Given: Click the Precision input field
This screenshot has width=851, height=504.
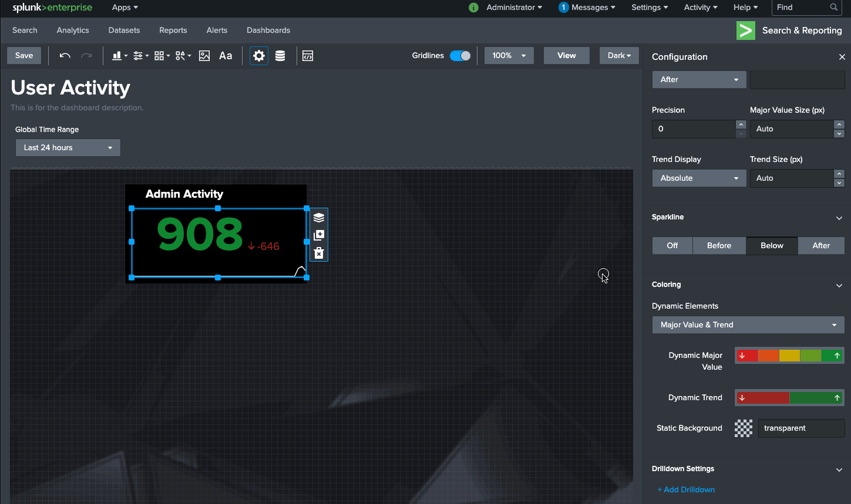Looking at the screenshot, I should pyautogui.click(x=694, y=129).
